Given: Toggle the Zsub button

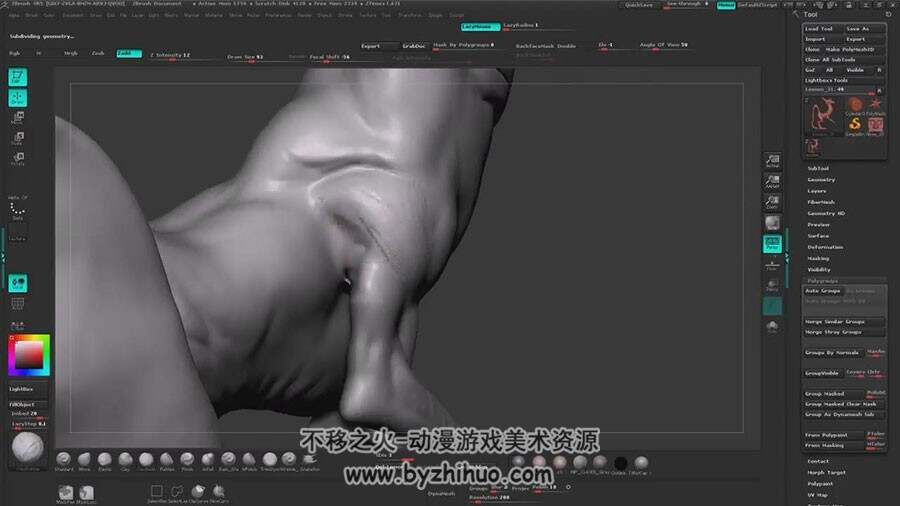Looking at the screenshot, I should (x=98, y=53).
